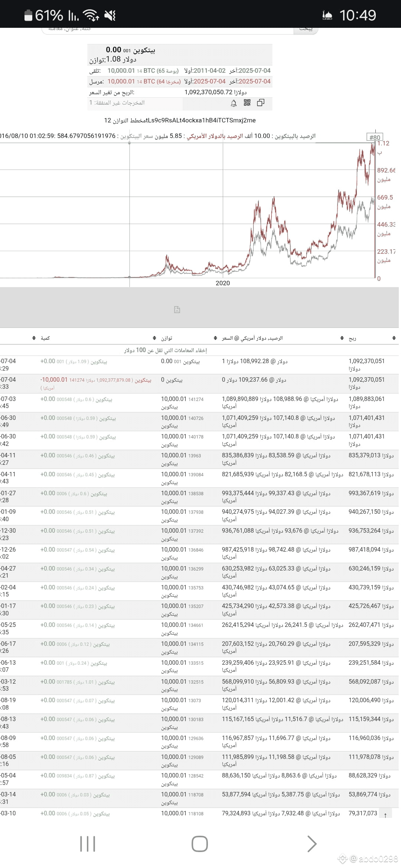Viewport: 401px width, 868px height.
Task: Click the 669.5 million axis label
Action: (x=385, y=201)
